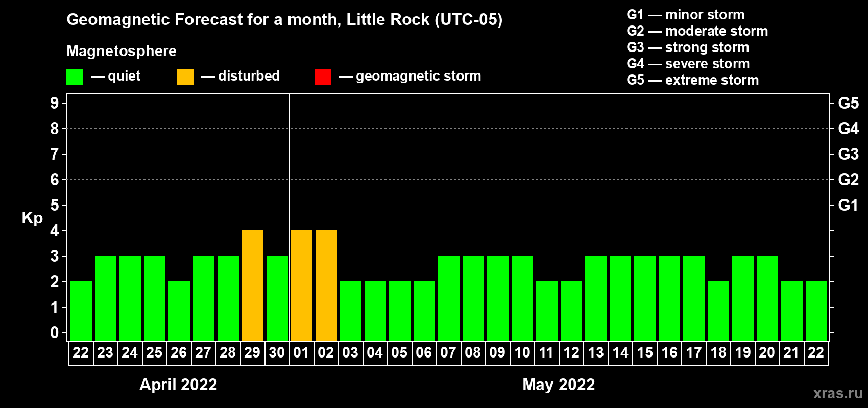Viewport: 868px width, 408px height.
Task: Click the Geomagnetic Forecast chart title
Action: (284, 20)
